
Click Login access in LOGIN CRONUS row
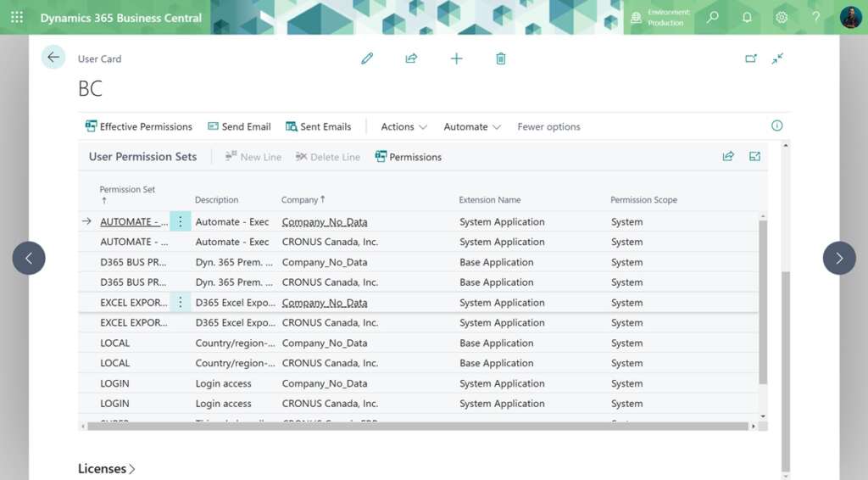coord(223,404)
